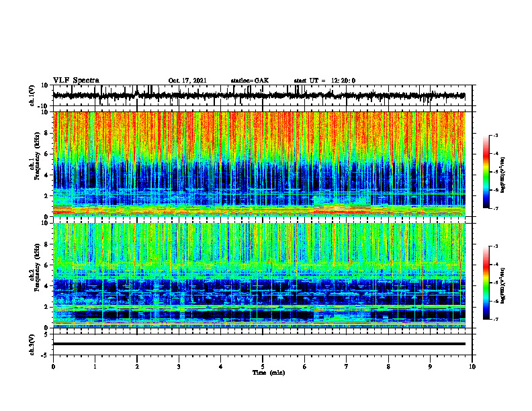Viewport: 532px width, 411px height.
Task: Click the "ch.3(V)" axis label
Action: click(x=32, y=345)
